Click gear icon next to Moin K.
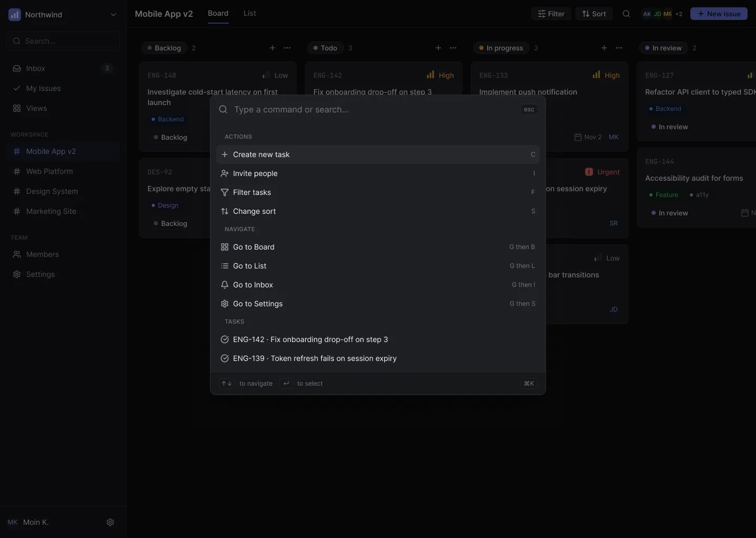Screen dimensions: 756x538 coord(110,522)
